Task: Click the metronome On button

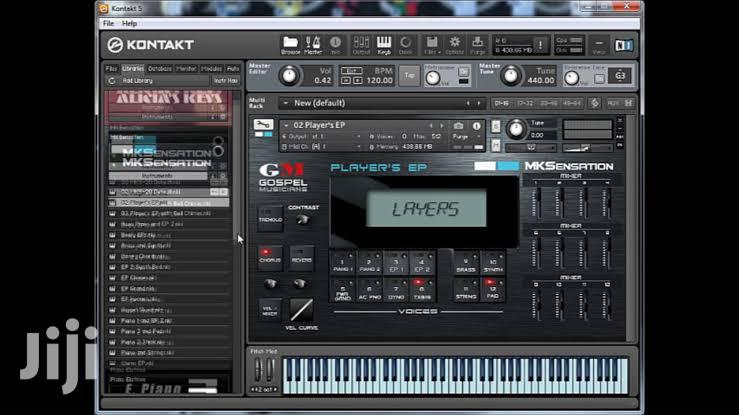Action: [x=463, y=71]
